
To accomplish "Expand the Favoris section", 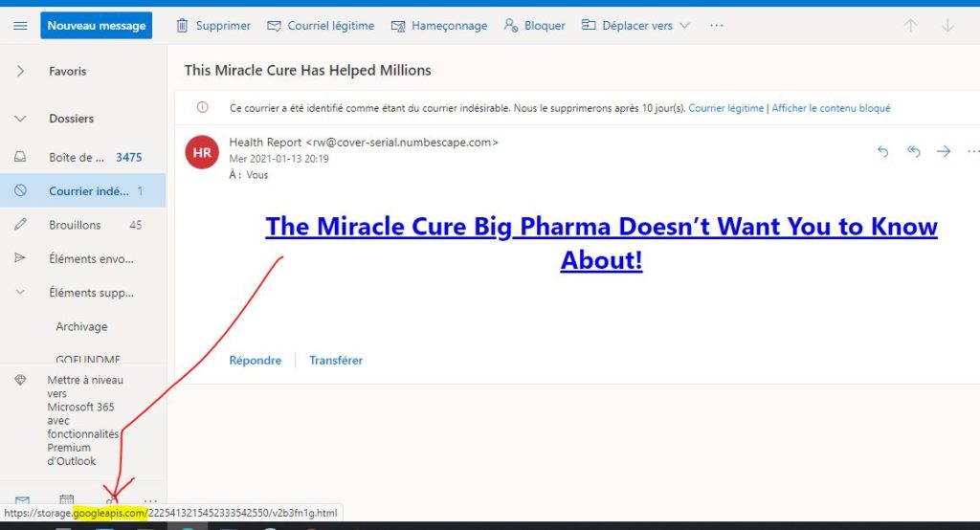I will (x=20, y=71).
